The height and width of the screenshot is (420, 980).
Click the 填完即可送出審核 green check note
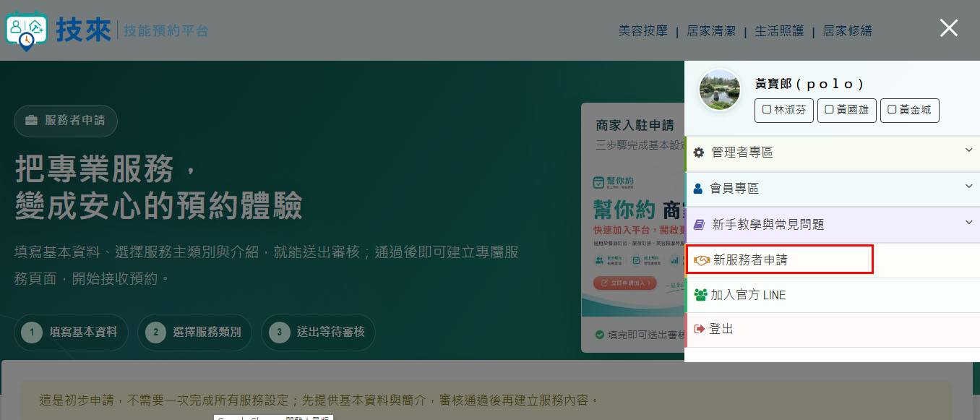click(640, 335)
